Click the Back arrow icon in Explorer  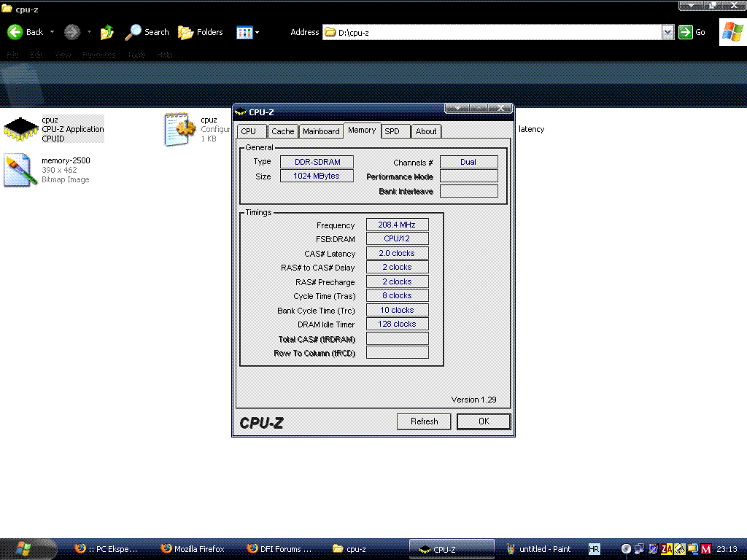coord(15,32)
